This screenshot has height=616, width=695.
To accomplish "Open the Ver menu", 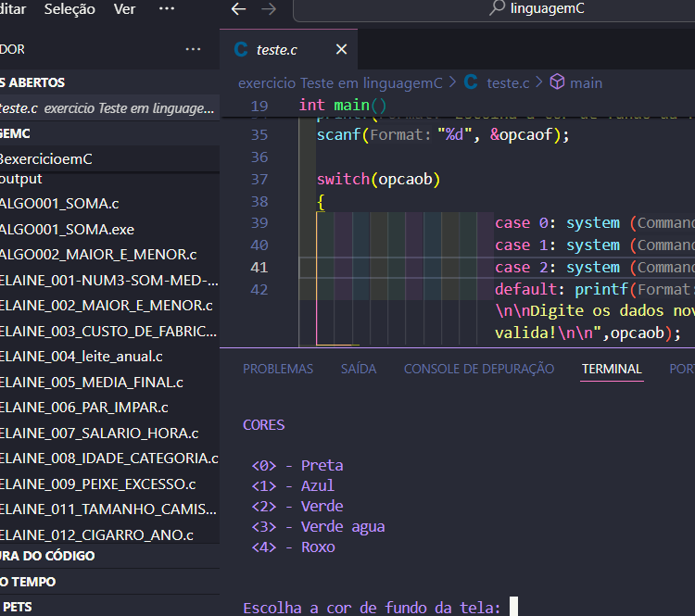I will tap(124, 9).
